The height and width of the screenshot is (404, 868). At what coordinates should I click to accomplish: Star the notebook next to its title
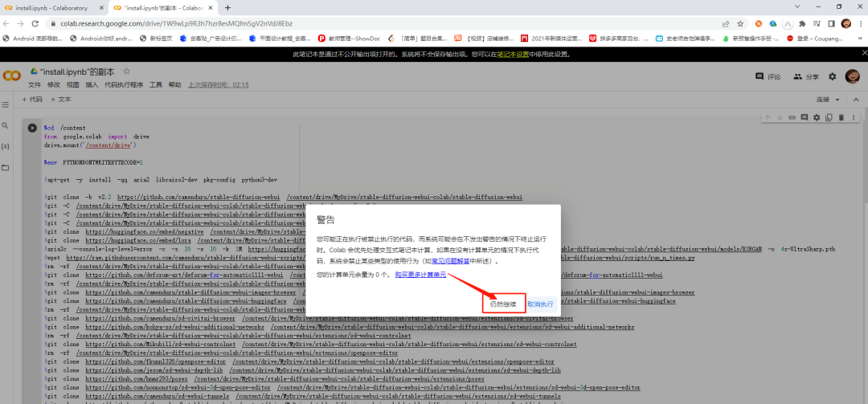pos(126,71)
